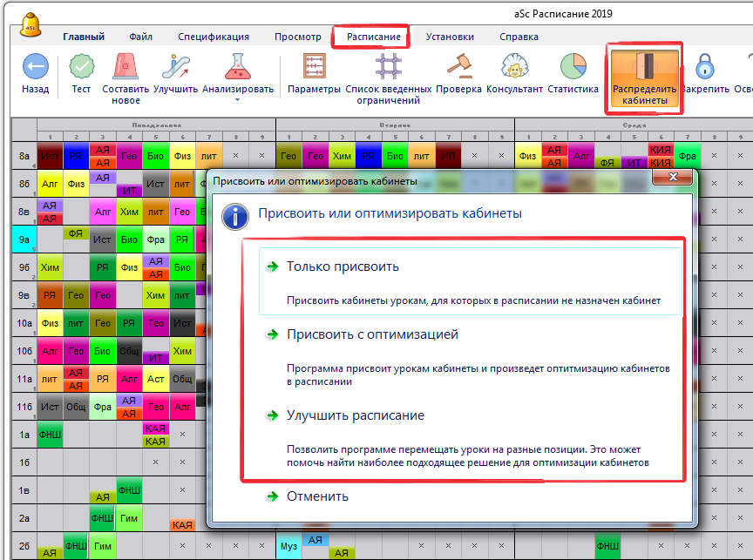Click the Проверка gavel icon
The image size is (753, 560).
point(458,68)
